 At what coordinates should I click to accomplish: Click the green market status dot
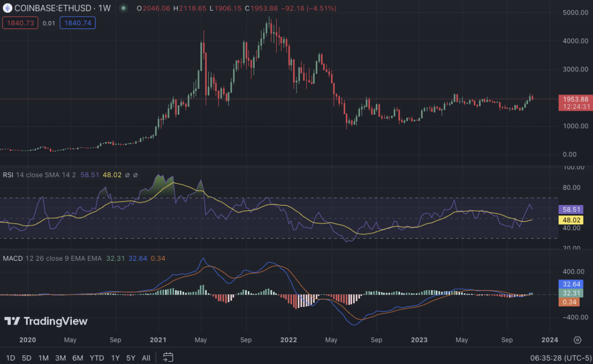click(x=123, y=8)
